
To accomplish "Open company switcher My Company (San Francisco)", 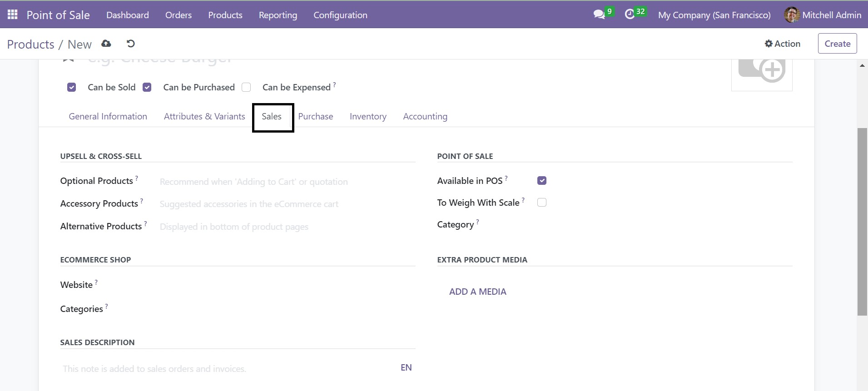I will [x=714, y=15].
